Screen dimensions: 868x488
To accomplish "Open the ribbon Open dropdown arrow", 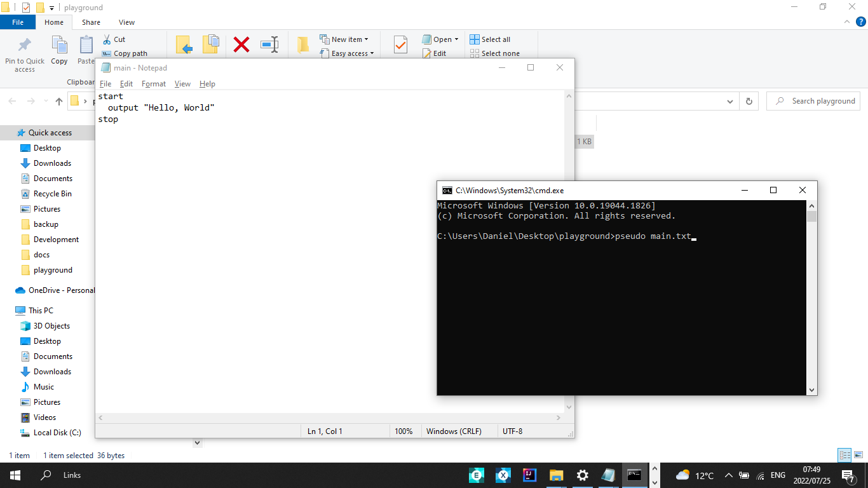I will (456, 39).
